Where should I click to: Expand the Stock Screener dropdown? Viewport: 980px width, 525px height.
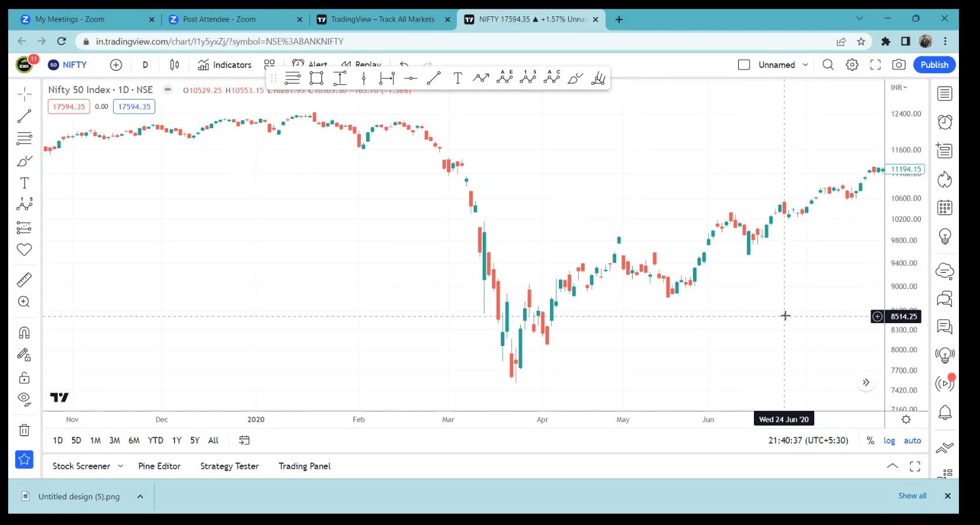pyautogui.click(x=121, y=466)
